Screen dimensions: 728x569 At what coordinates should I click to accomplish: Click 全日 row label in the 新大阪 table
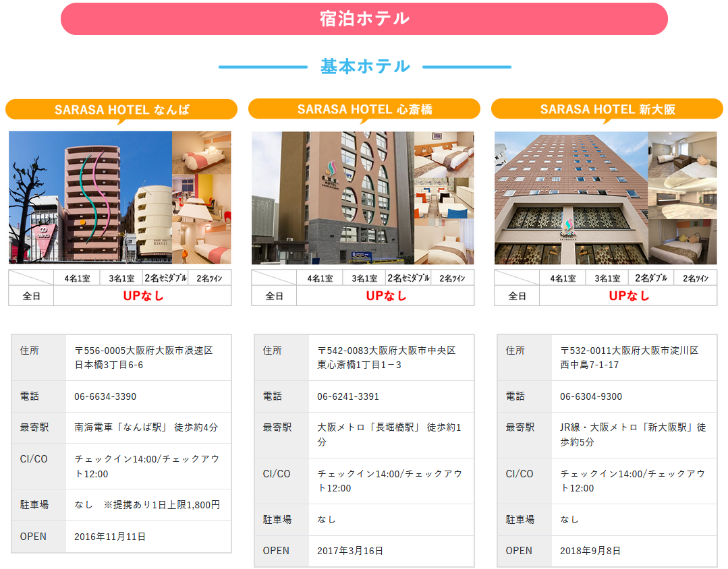517,296
